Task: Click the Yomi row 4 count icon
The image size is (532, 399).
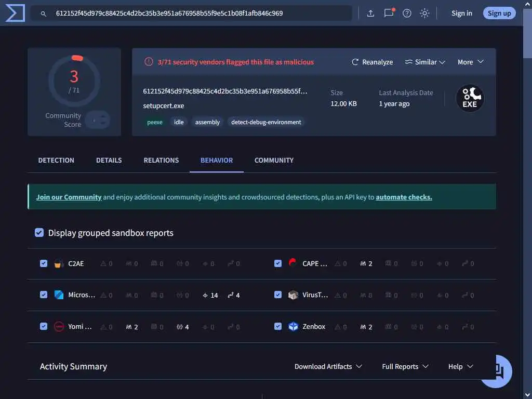Action: tap(180, 327)
